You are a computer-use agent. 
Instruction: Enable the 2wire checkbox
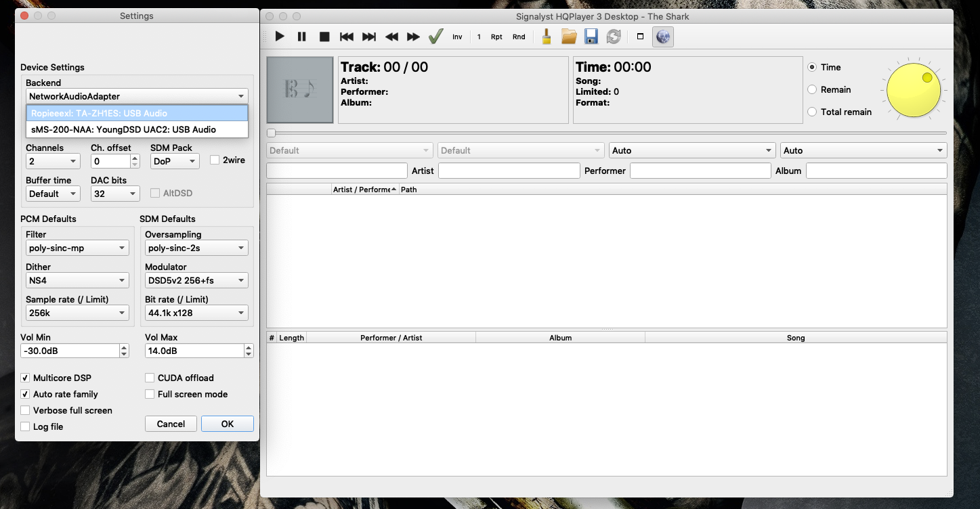click(x=215, y=160)
